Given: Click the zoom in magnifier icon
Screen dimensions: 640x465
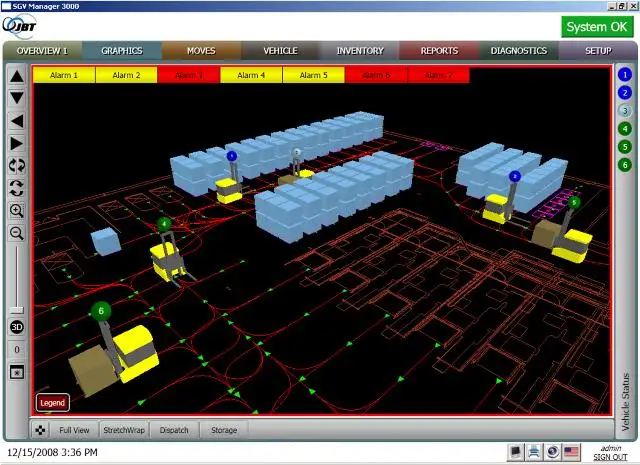Looking at the screenshot, I should point(17,211).
